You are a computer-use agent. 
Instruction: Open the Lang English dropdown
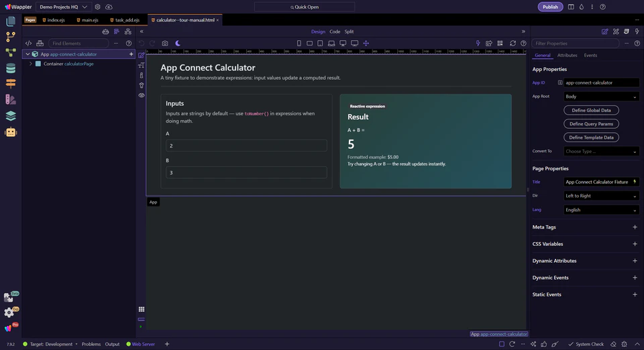coord(601,210)
